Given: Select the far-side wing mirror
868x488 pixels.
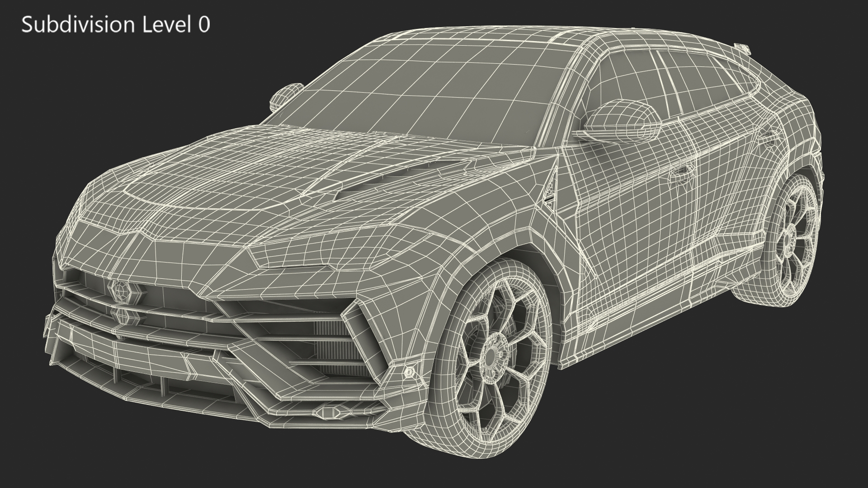Looking at the screenshot, I should [286, 95].
